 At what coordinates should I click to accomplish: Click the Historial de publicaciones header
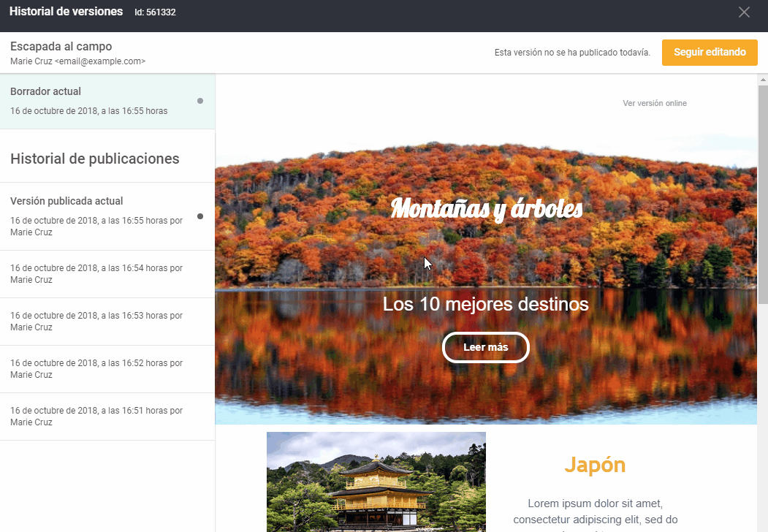(x=95, y=159)
